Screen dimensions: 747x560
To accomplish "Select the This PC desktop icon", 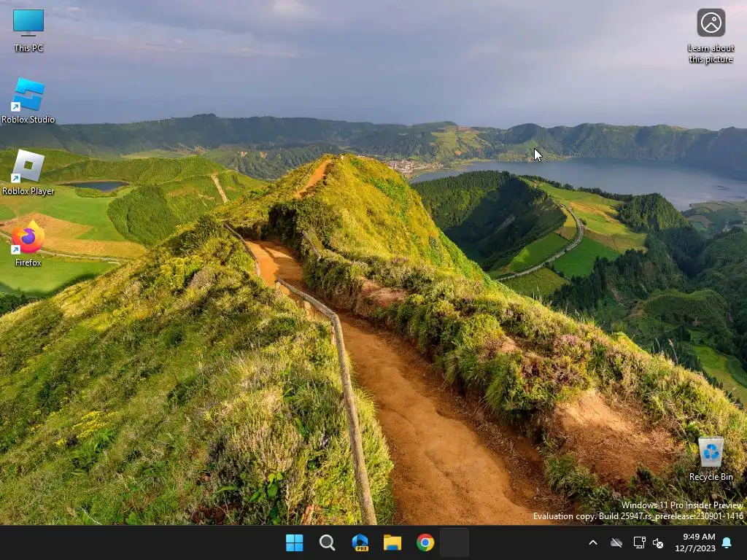I will [28, 31].
